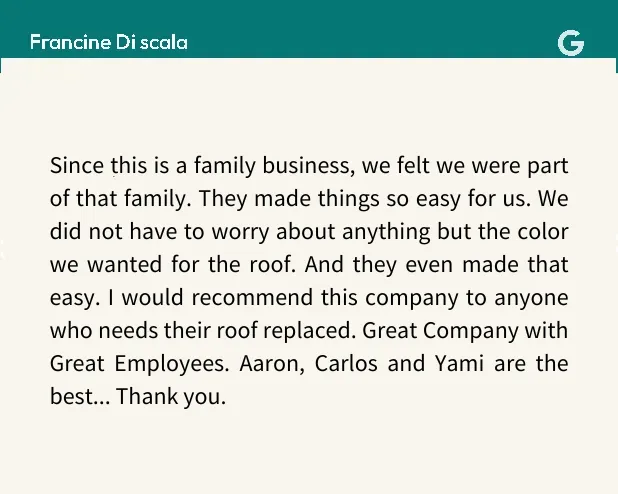Click the phrase "Great Employees."
This screenshot has width=618, height=494.
[x=140, y=364]
